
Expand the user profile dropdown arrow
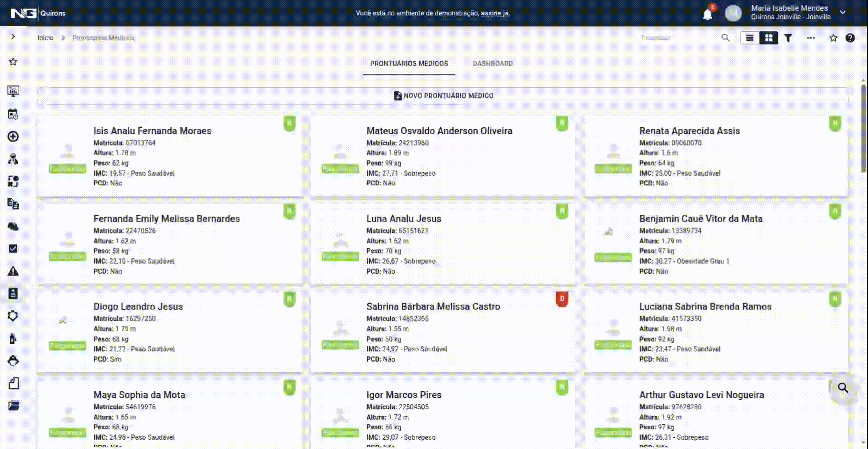click(x=843, y=13)
